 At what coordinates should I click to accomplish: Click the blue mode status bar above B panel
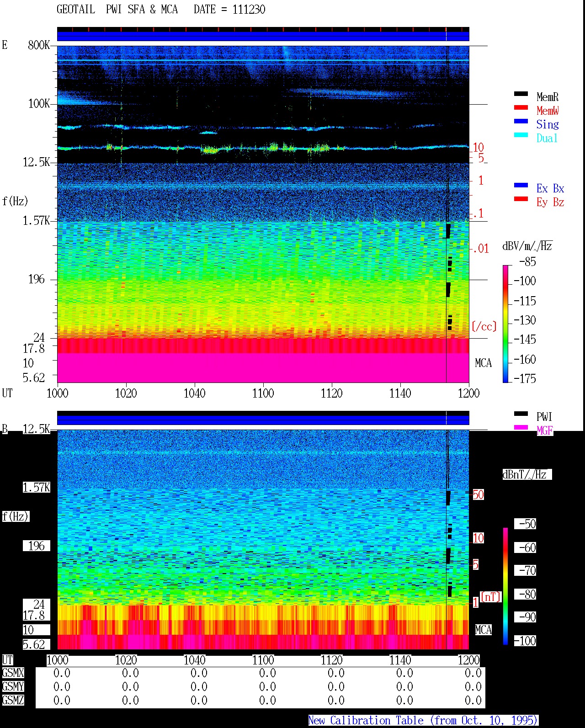click(263, 420)
